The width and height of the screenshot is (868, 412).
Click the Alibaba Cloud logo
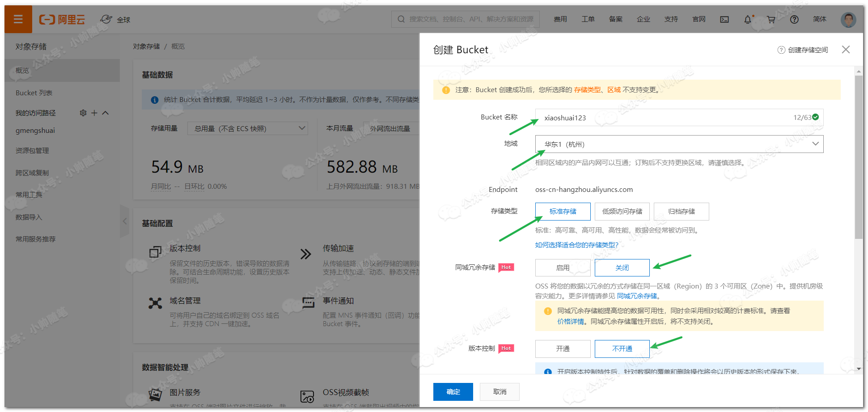click(x=62, y=19)
